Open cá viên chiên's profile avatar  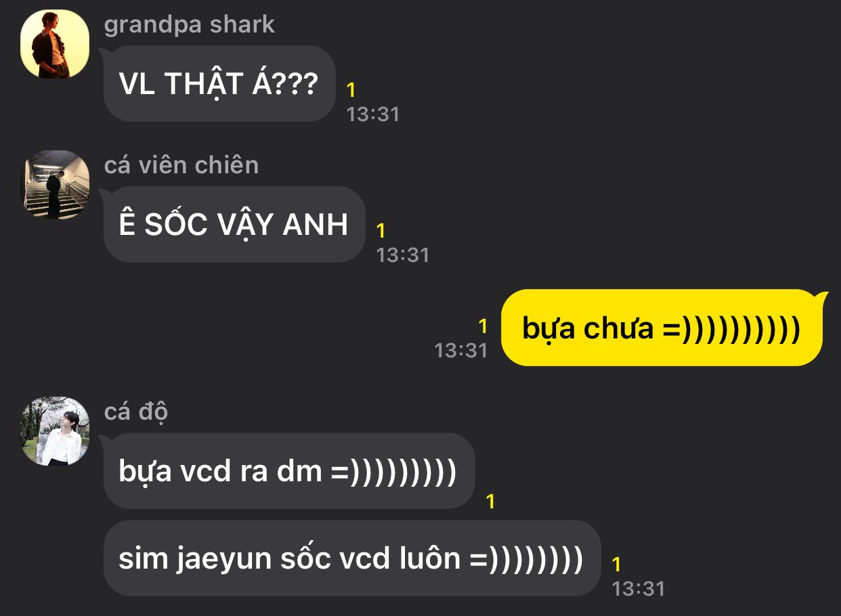pyautogui.click(x=55, y=185)
